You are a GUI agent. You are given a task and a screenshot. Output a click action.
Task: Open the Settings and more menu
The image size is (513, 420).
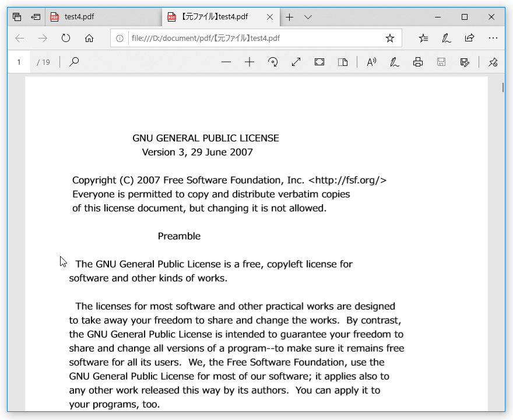point(493,38)
